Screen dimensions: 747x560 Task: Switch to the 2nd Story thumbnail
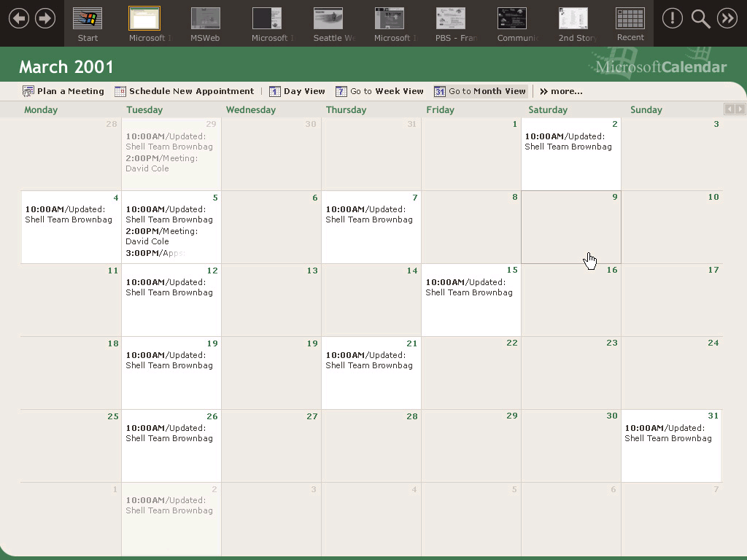(x=573, y=24)
